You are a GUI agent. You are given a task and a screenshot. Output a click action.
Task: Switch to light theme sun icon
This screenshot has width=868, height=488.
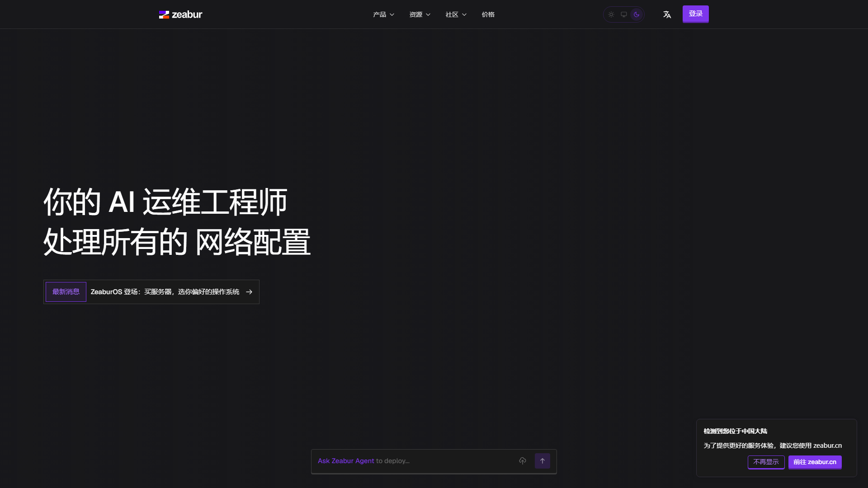tap(611, 14)
